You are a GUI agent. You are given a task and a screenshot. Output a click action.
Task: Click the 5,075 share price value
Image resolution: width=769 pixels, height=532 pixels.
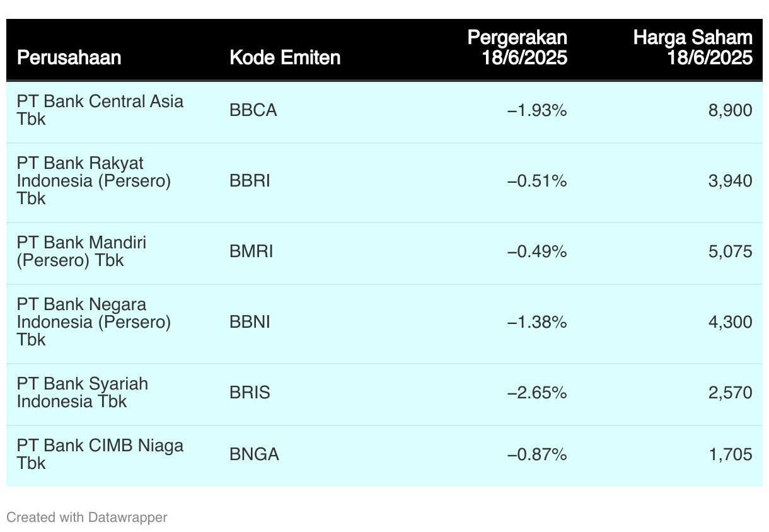coord(731,252)
